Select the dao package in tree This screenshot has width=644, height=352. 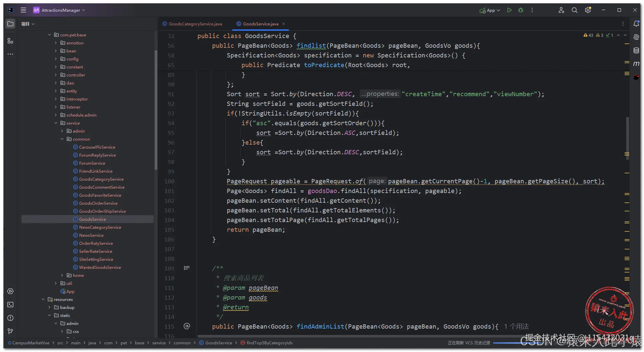coord(70,83)
